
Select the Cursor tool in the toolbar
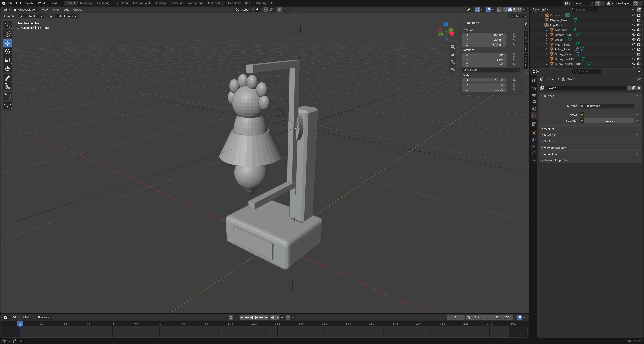click(8, 34)
